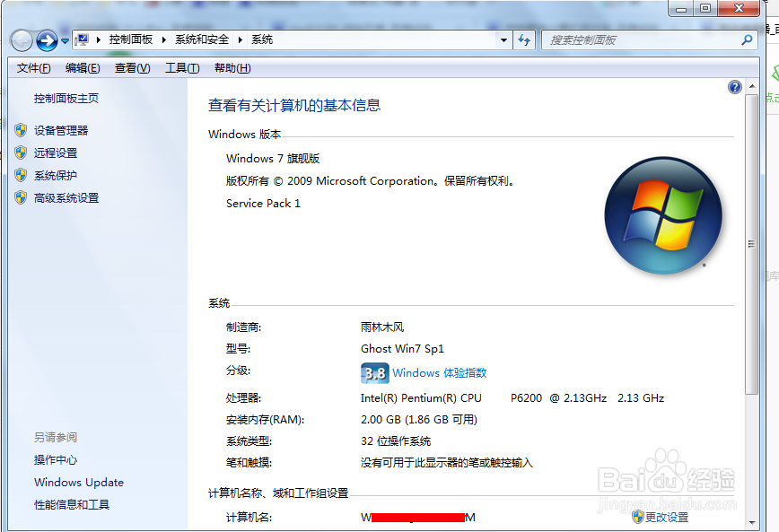Image resolution: width=779 pixels, height=532 pixels.
Task: Open the recent pages dropdown near forward button
Action: pyautogui.click(x=63, y=39)
